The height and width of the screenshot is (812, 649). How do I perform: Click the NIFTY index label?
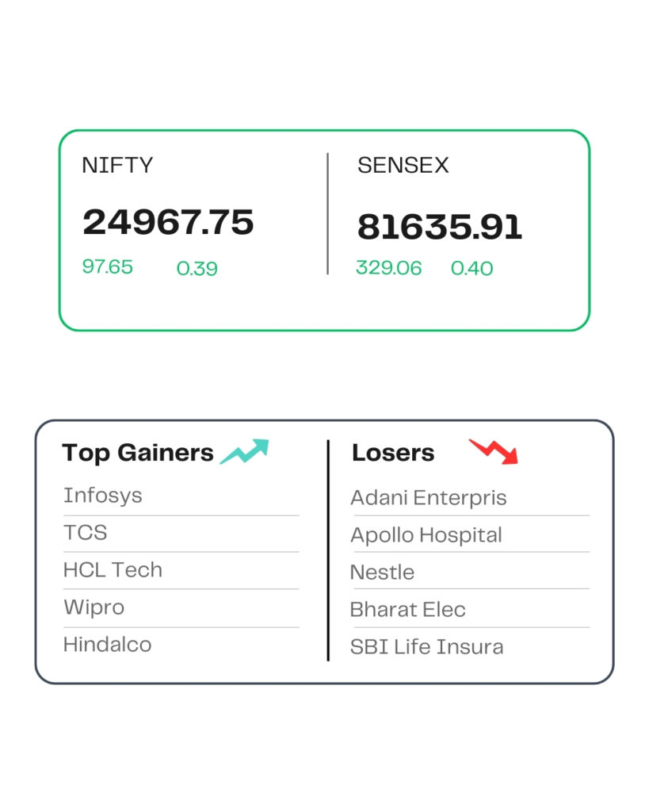coord(117,165)
